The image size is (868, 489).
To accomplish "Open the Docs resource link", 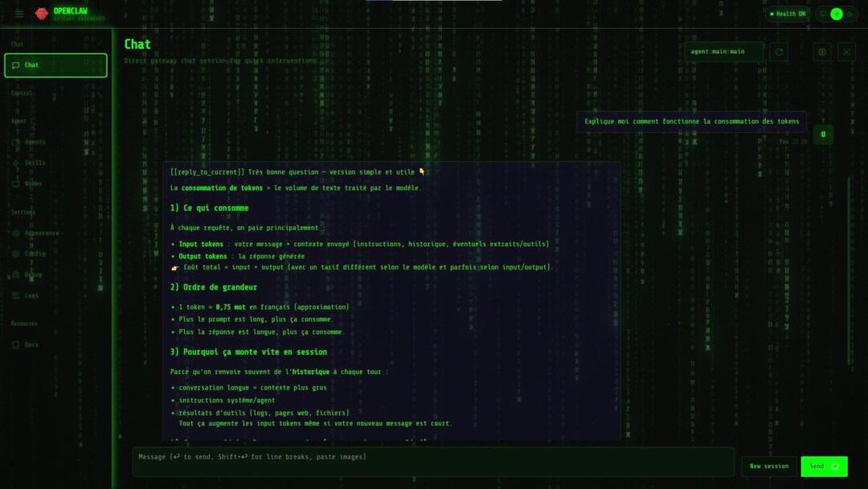I will (55, 344).
